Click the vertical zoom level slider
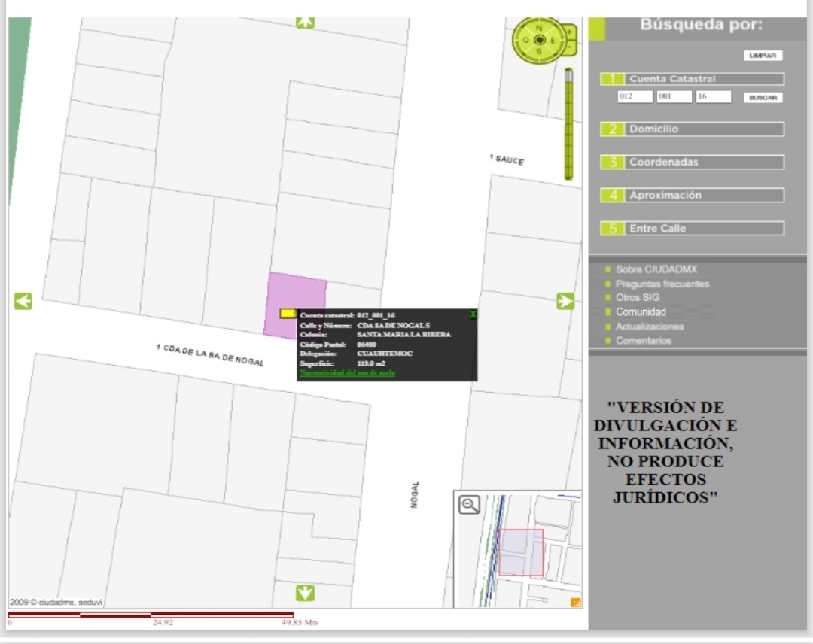The height and width of the screenshot is (644, 813). tap(568, 124)
